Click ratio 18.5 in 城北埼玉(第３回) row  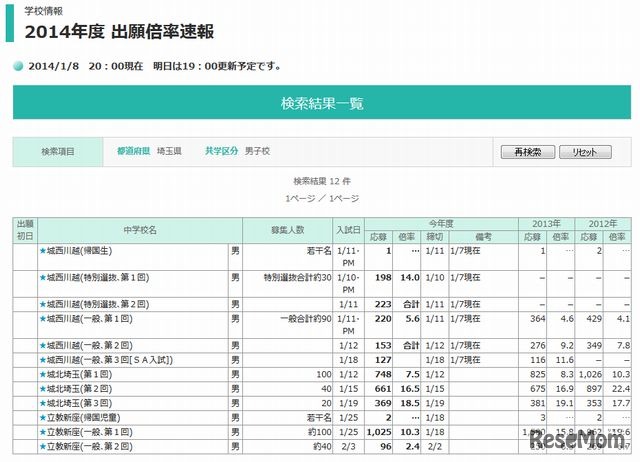(x=410, y=403)
